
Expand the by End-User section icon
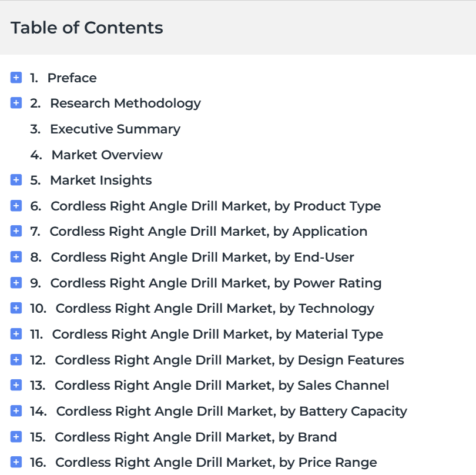click(x=16, y=257)
